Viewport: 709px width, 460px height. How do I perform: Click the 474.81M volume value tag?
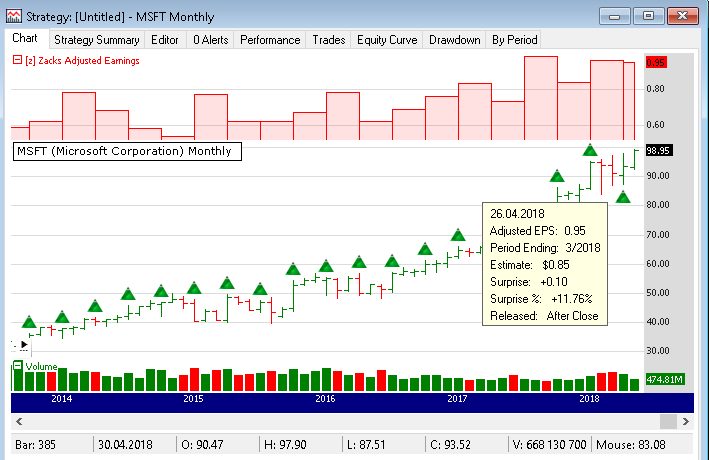tap(665, 379)
